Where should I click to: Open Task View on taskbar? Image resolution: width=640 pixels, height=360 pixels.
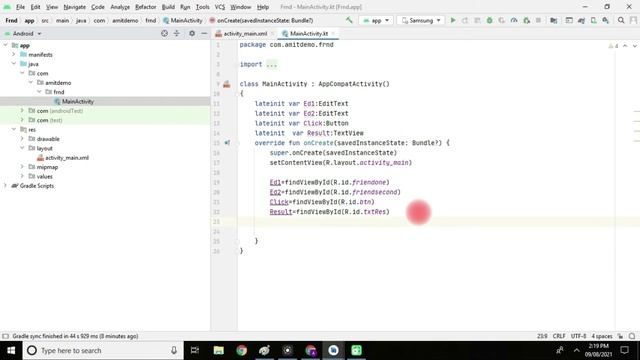(x=195, y=351)
